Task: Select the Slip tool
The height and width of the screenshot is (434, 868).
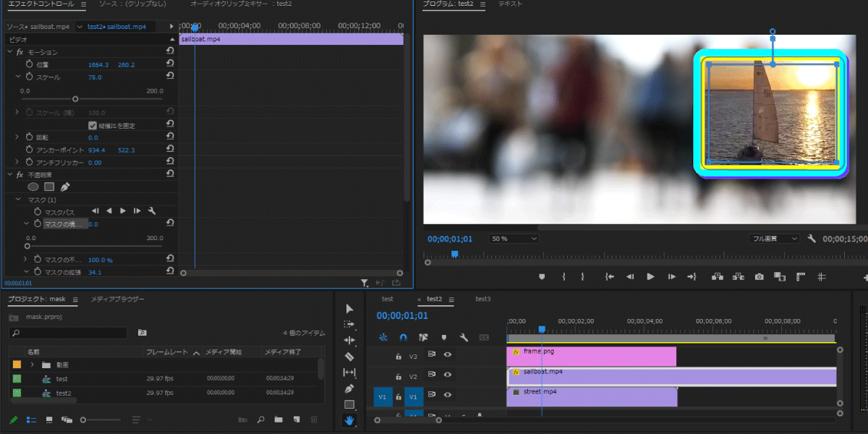Action: pos(349,373)
